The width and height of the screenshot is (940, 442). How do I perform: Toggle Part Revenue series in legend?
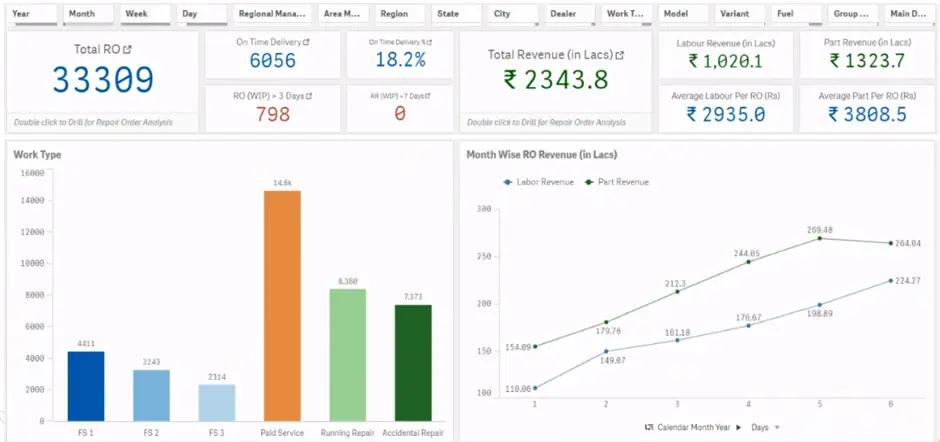[617, 182]
